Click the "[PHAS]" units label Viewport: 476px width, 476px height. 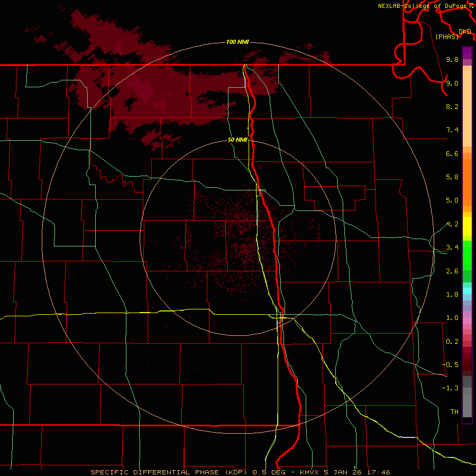[x=447, y=36]
